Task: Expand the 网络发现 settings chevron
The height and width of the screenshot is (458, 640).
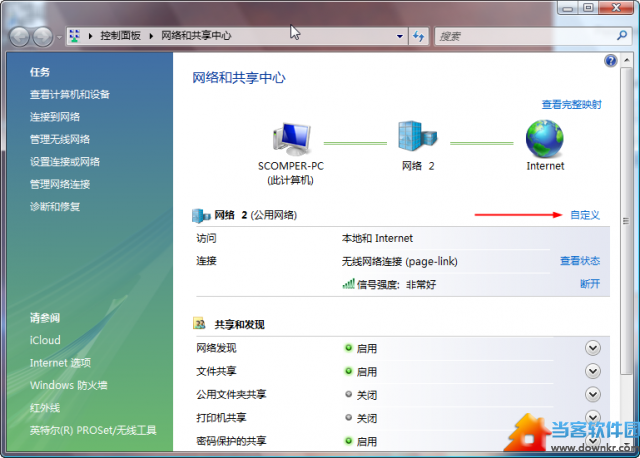Action: click(593, 348)
